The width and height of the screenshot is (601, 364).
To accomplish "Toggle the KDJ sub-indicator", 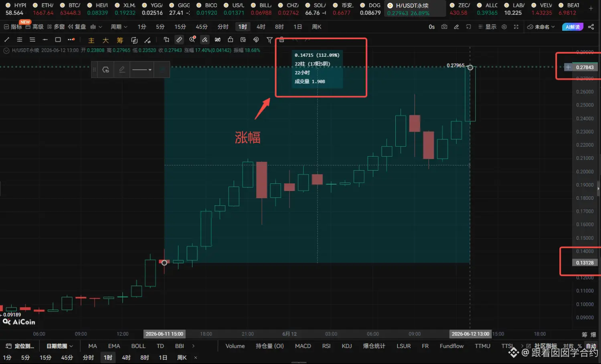I will pos(347,346).
